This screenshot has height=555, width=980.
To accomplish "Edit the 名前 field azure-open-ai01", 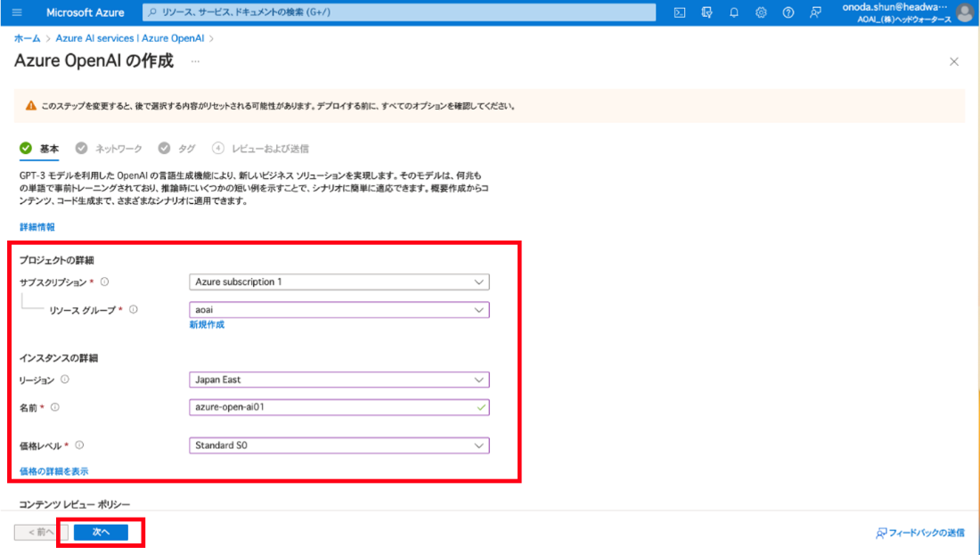I will click(339, 407).
